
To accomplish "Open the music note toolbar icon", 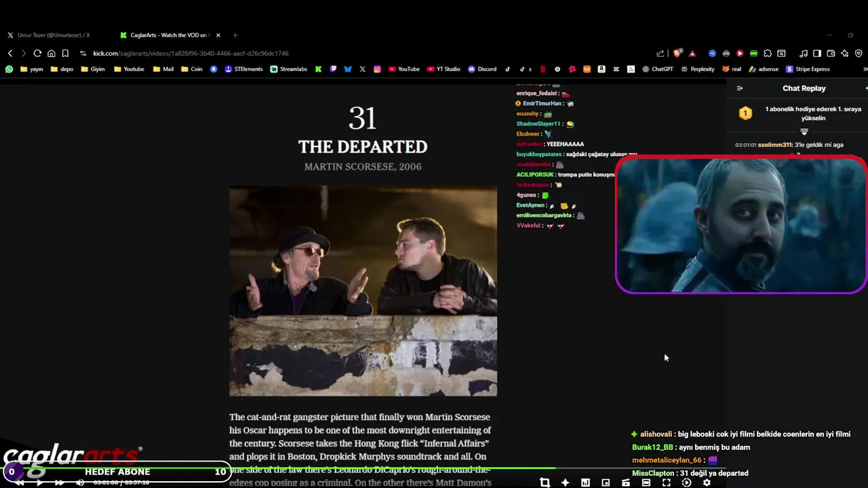I will coord(804,54).
